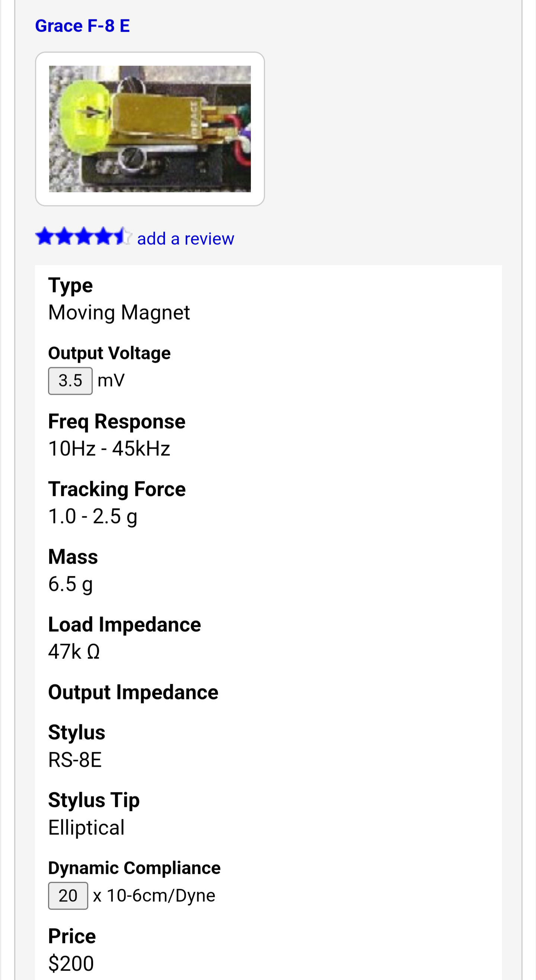
Task: Click the 6.5 g mass value
Action: pos(70,584)
